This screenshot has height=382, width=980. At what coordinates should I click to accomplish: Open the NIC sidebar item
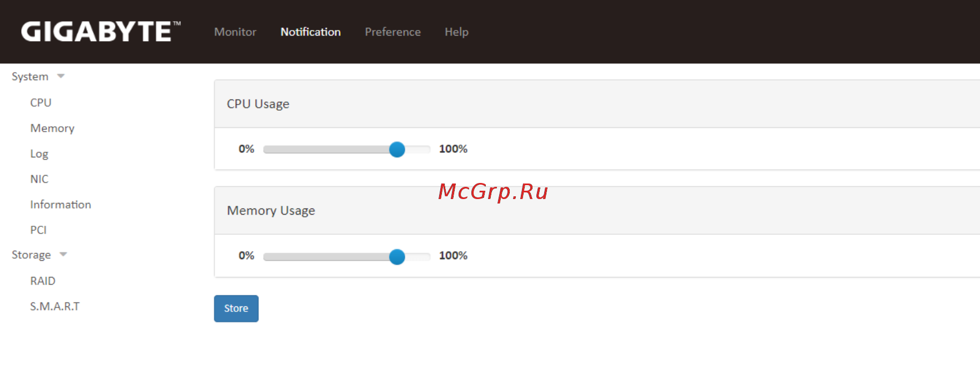(39, 179)
